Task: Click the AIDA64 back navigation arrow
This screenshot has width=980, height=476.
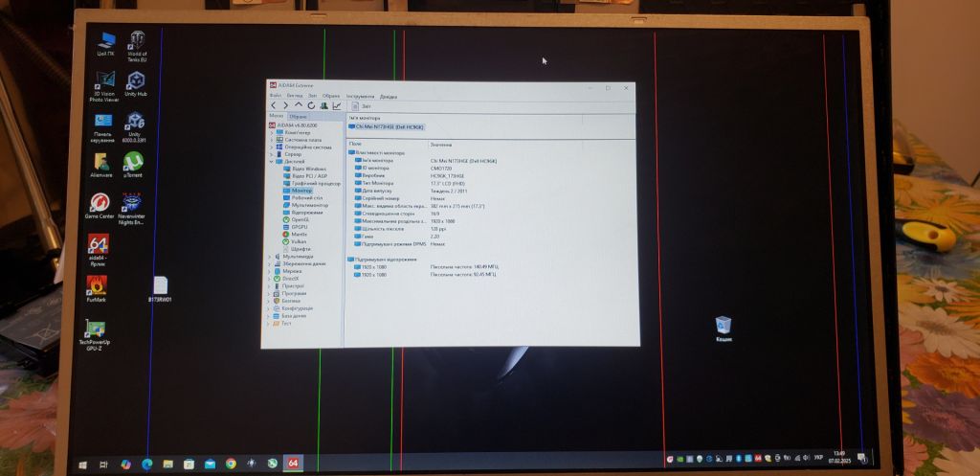Action: [273, 105]
